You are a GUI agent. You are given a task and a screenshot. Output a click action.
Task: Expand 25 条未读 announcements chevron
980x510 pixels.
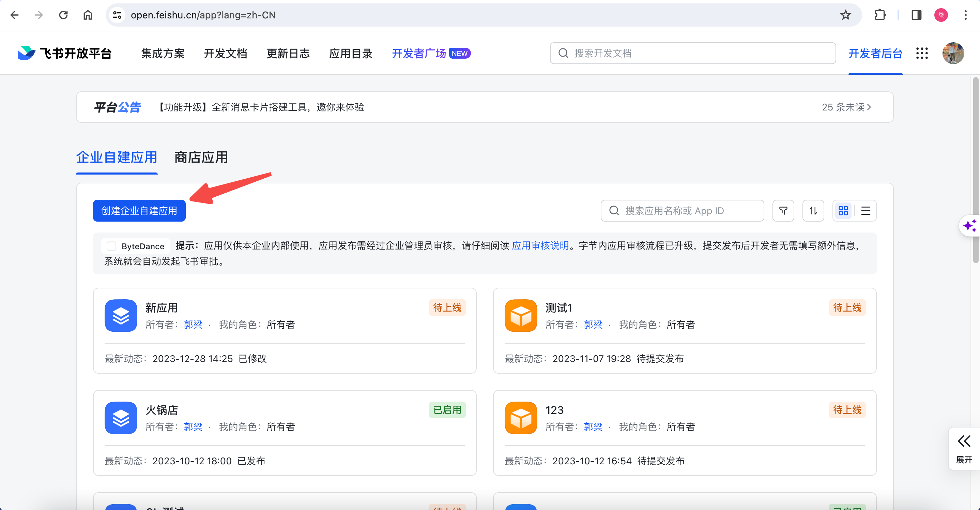click(x=869, y=107)
